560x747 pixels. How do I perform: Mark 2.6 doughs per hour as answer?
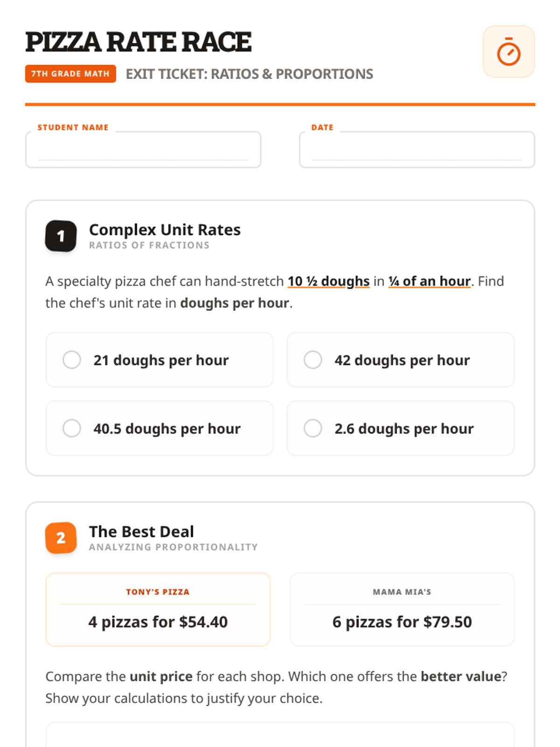[x=400, y=428]
